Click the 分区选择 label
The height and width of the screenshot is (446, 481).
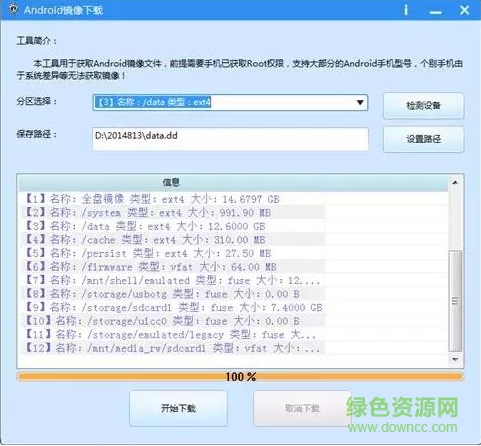click(37, 101)
